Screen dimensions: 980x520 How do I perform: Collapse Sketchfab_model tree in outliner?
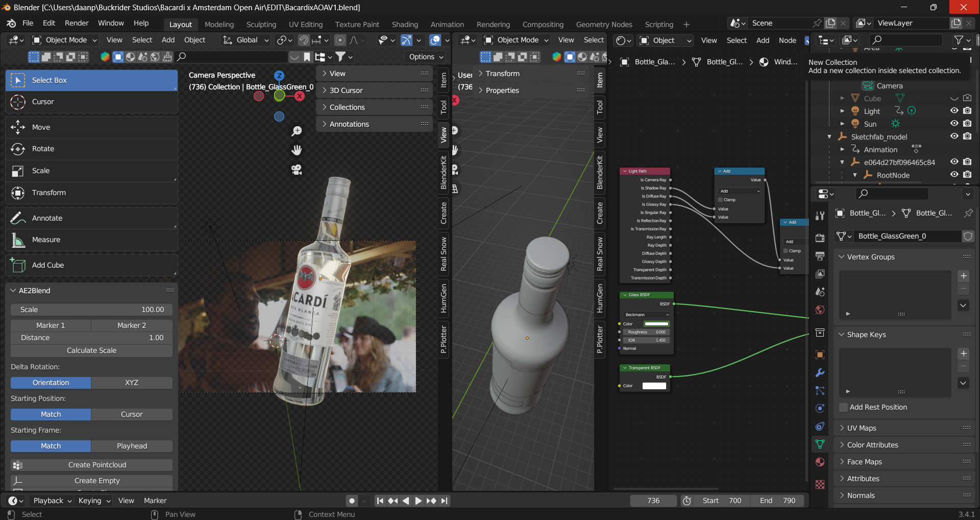coord(829,136)
